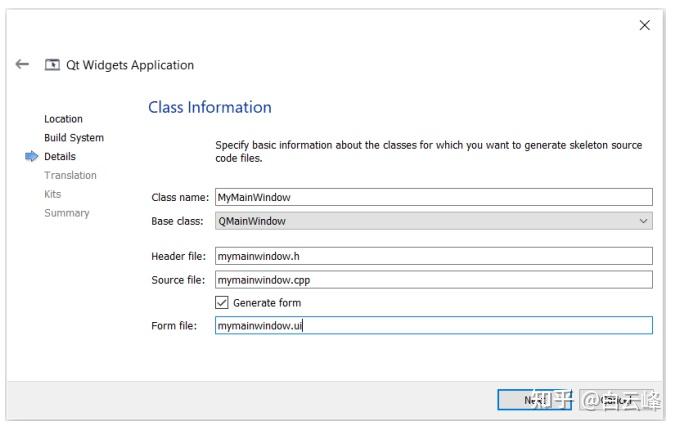Viewport: 678px width, 429px height.
Task: Click the blue arrow beside Details step
Action: point(31,157)
